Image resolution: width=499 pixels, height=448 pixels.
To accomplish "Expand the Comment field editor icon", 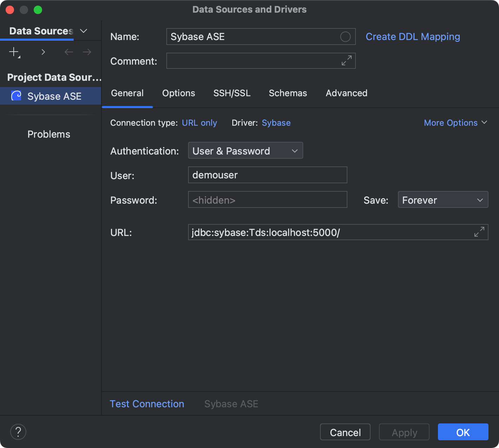I will 346,60.
